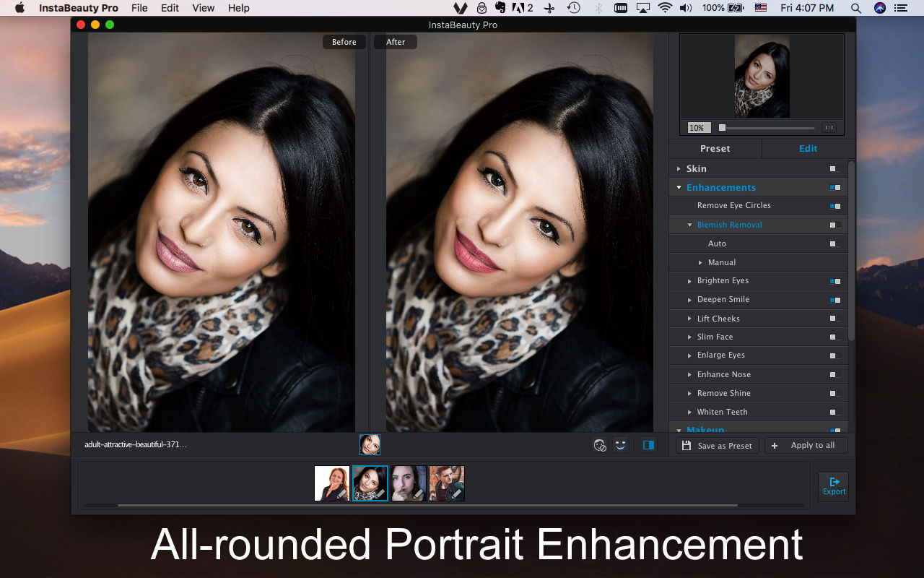The image size is (924, 578).
Task: Open the View menu
Action: click(203, 8)
